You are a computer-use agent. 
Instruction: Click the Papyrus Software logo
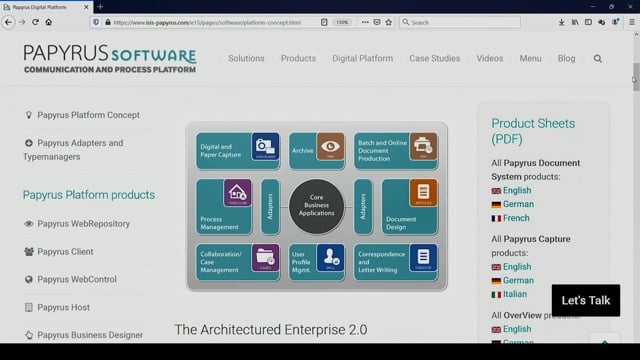tap(110, 59)
